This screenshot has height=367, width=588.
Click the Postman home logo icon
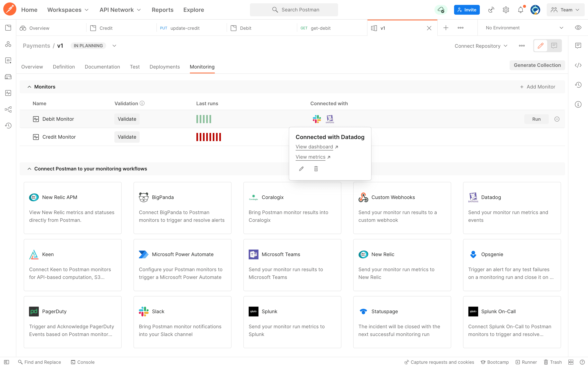click(x=9, y=9)
